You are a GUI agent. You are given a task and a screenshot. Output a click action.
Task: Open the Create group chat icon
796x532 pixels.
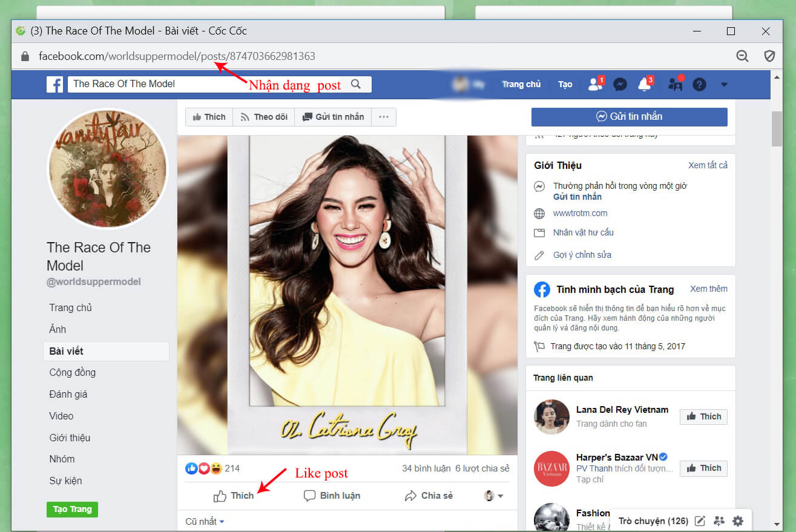(719, 521)
